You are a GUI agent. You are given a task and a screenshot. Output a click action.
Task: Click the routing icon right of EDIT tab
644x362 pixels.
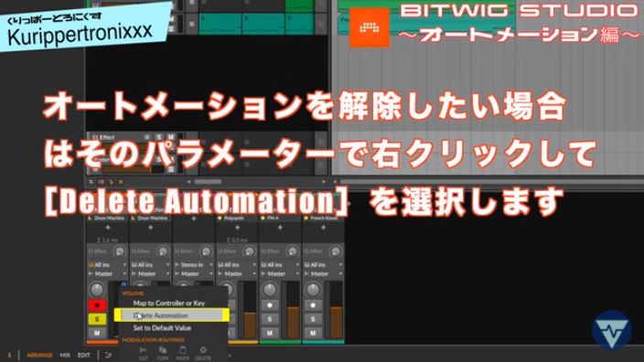coord(108,355)
